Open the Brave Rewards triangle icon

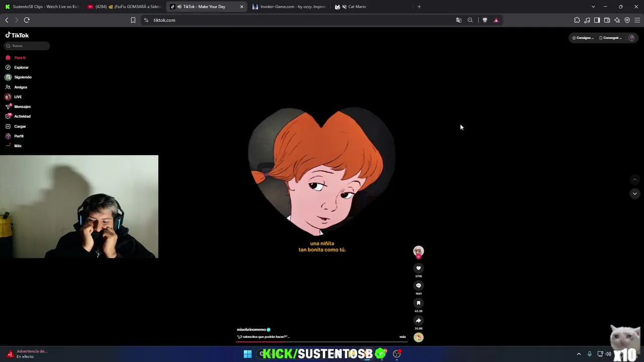pos(496,20)
